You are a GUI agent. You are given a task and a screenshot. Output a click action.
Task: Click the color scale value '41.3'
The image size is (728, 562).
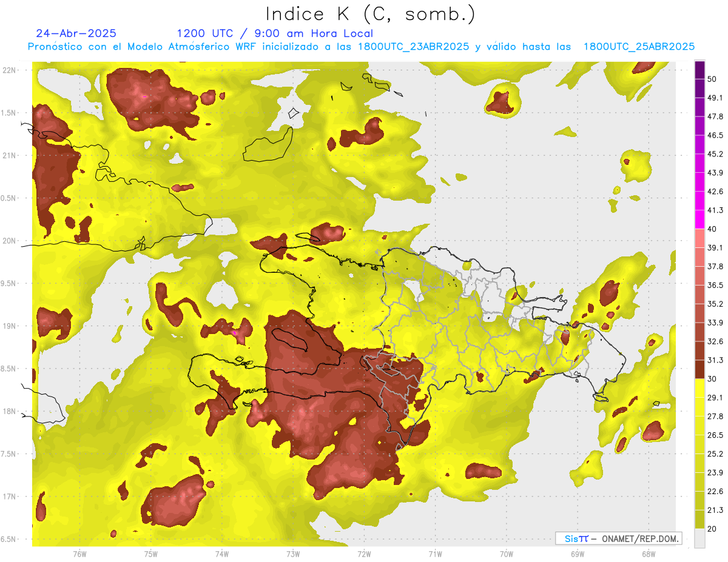coord(715,210)
